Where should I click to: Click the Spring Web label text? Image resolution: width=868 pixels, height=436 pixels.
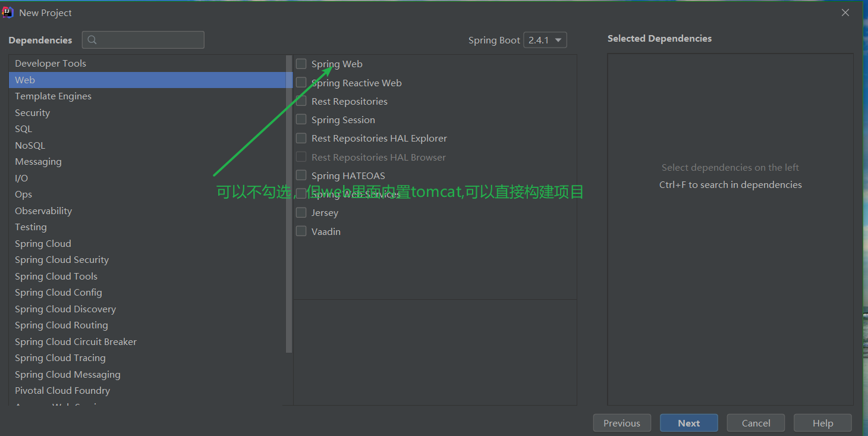point(337,64)
